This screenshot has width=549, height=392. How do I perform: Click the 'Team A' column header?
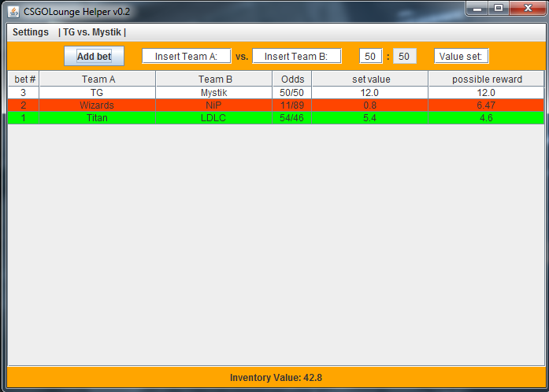pos(98,79)
